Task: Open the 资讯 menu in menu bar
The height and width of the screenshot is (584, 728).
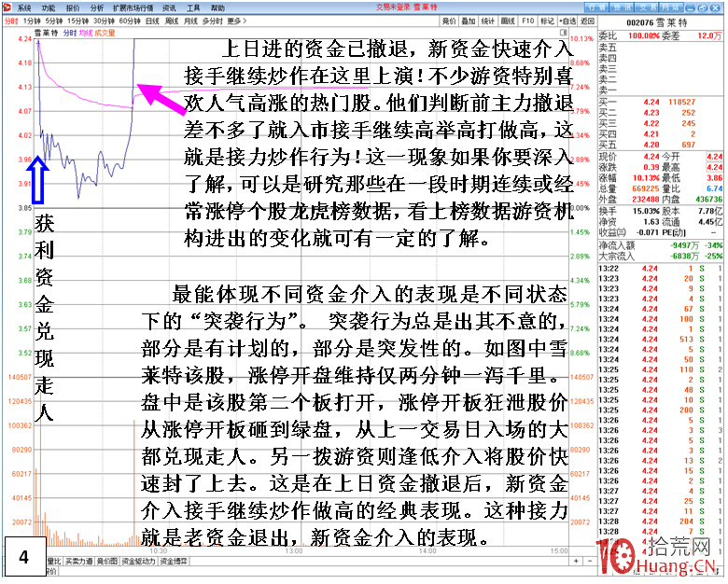Action: pyautogui.click(x=169, y=7)
